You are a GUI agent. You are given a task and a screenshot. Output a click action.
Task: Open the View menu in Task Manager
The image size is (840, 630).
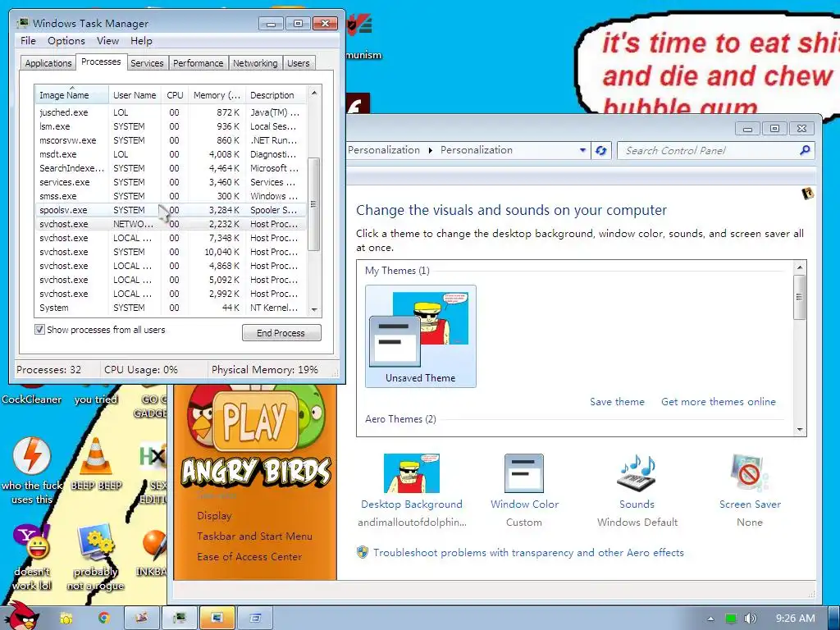pyautogui.click(x=107, y=41)
